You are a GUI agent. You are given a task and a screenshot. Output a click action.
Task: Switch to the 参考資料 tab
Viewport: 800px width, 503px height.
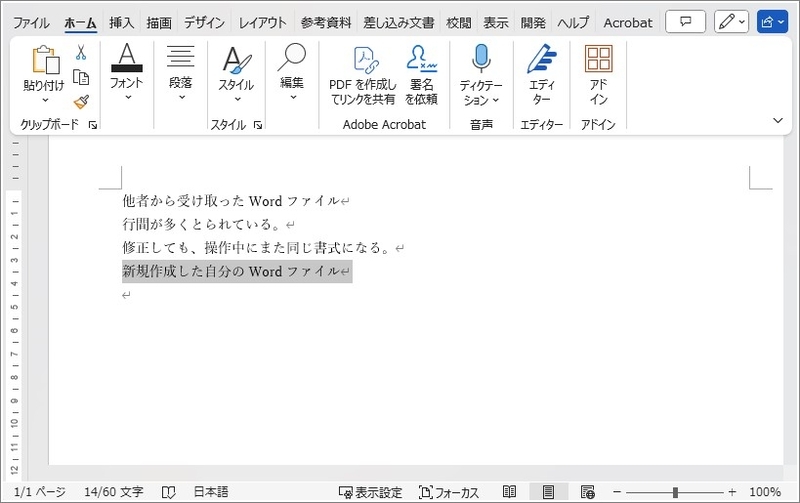click(x=326, y=22)
